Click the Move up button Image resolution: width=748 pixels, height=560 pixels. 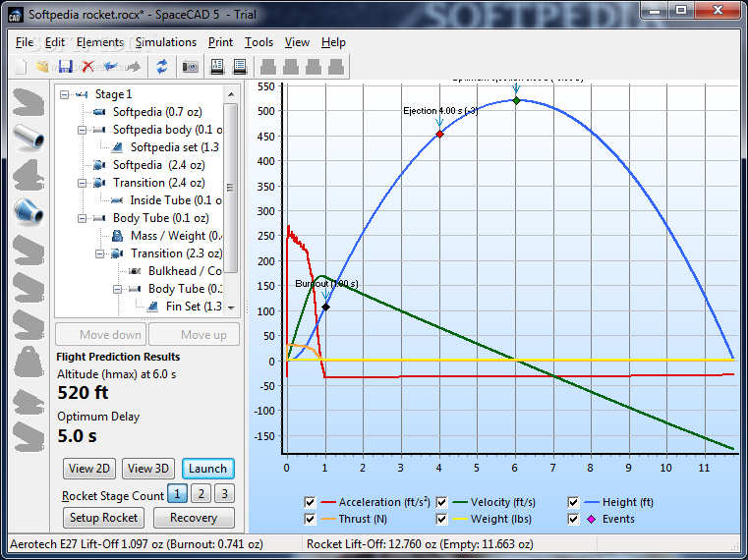(x=195, y=334)
